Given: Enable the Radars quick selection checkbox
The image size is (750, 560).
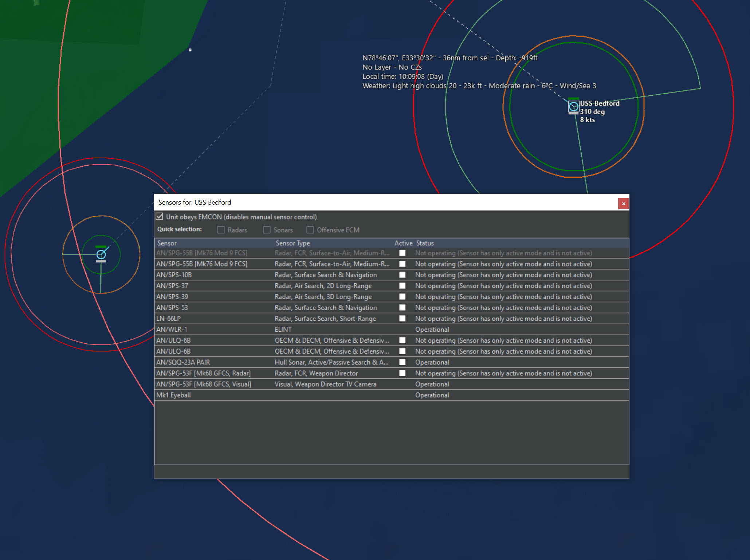Looking at the screenshot, I should click(x=221, y=230).
